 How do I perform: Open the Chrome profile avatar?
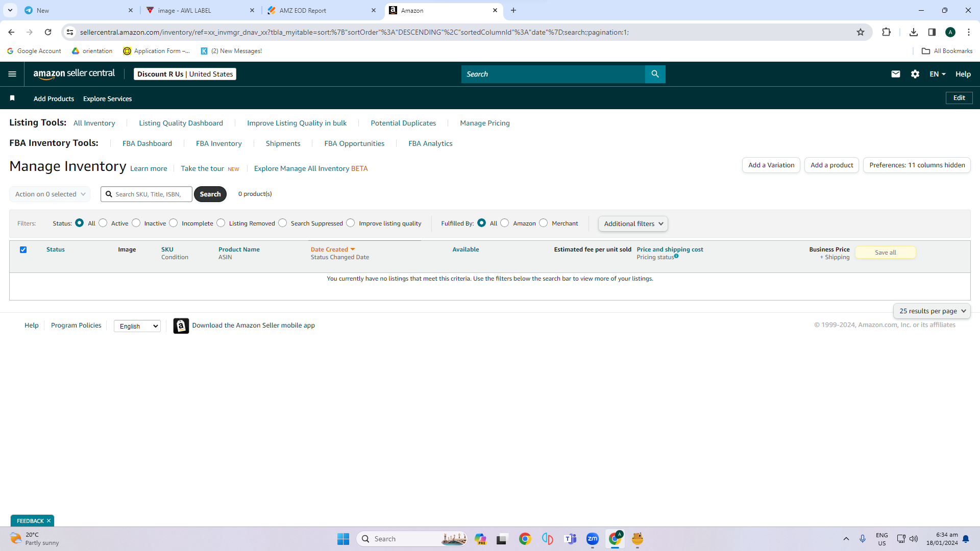[x=950, y=32]
